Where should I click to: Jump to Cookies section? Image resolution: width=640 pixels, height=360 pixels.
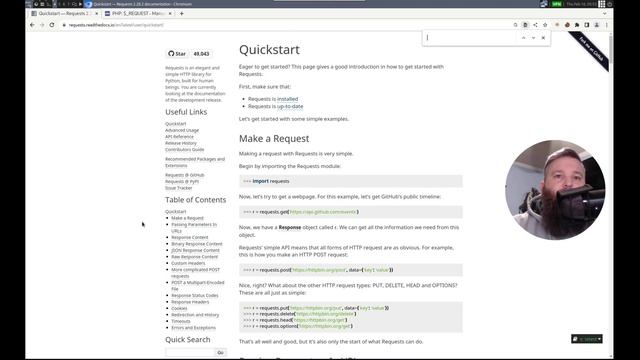[179, 309]
